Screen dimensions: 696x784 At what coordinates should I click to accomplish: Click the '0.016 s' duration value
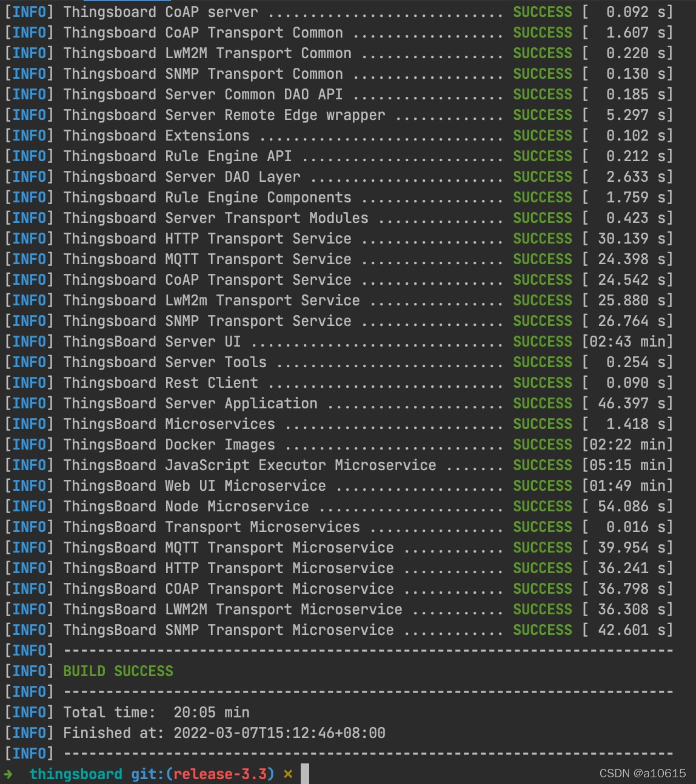(636, 527)
